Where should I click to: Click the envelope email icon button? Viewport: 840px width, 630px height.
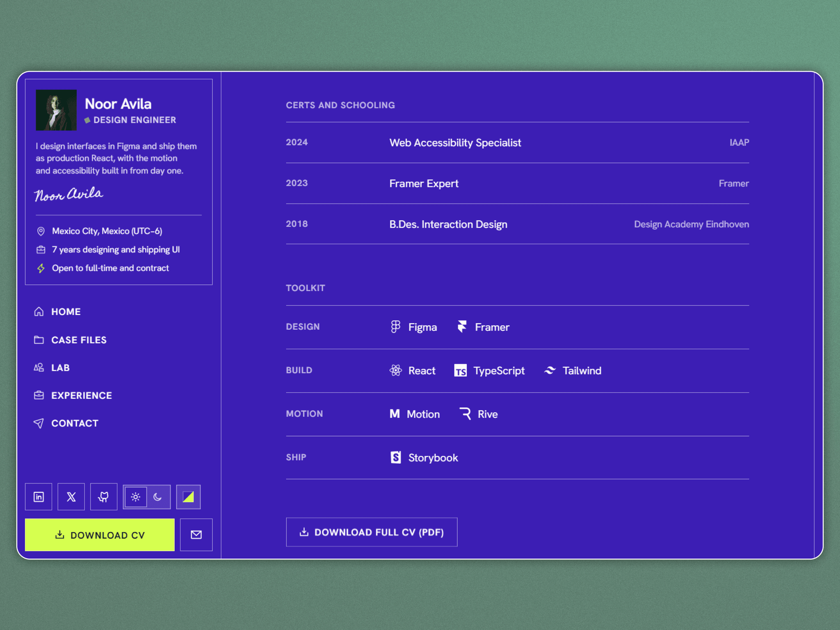tap(196, 534)
